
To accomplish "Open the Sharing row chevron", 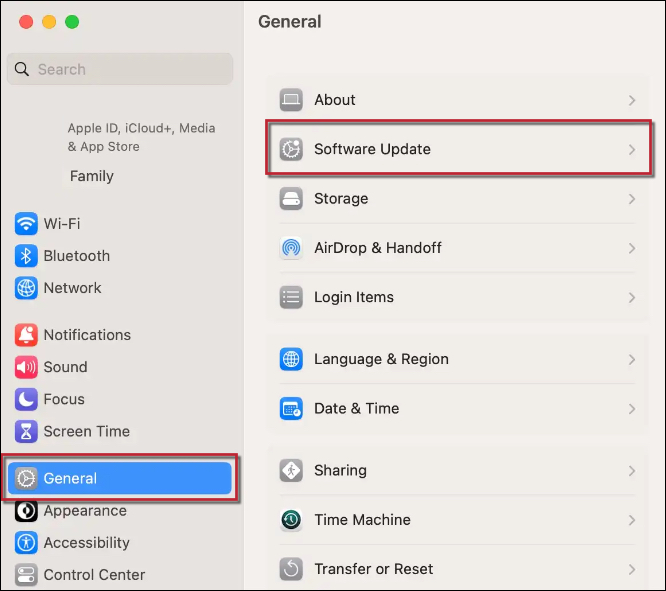I will pos(632,471).
